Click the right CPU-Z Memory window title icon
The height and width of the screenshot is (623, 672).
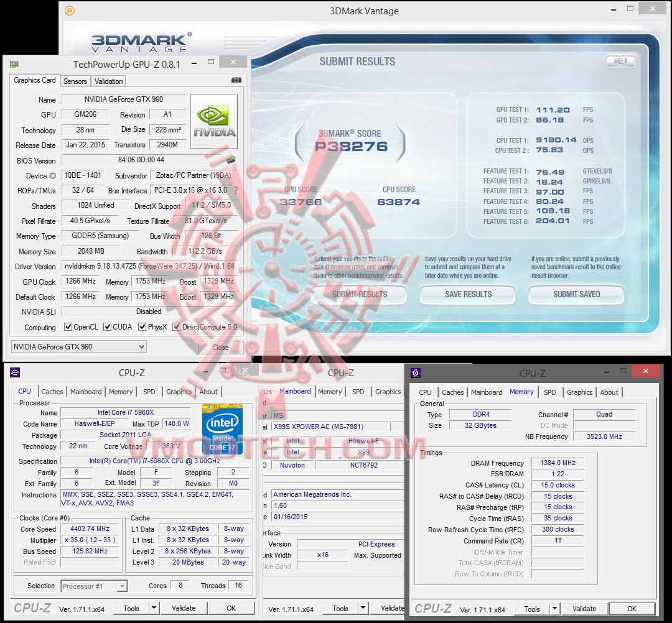point(416,373)
